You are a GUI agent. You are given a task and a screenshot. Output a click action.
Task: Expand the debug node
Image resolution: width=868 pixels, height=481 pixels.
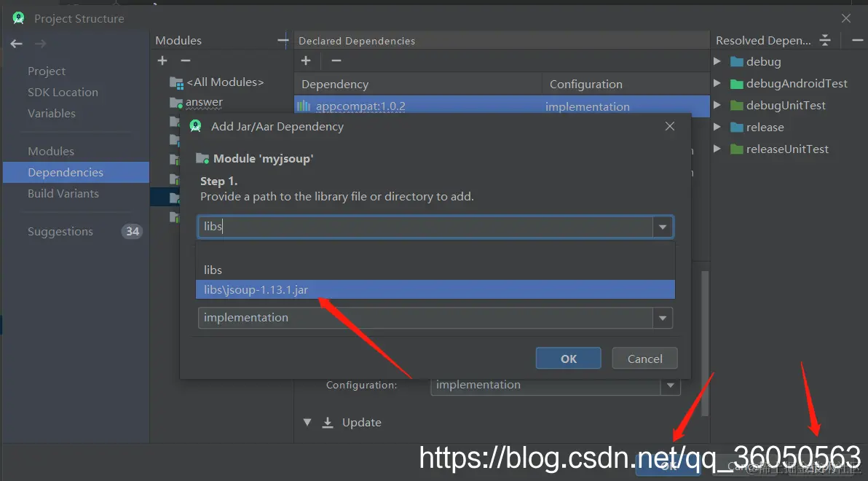click(717, 61)
